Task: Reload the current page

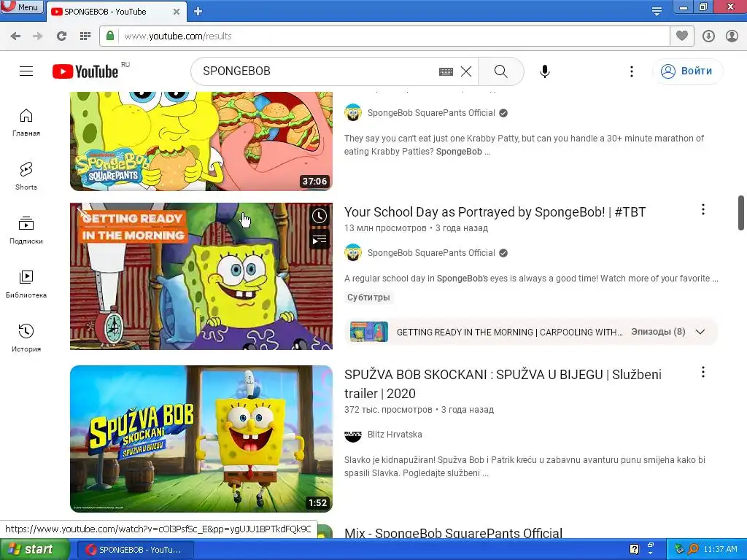Action: coord(61,36)
